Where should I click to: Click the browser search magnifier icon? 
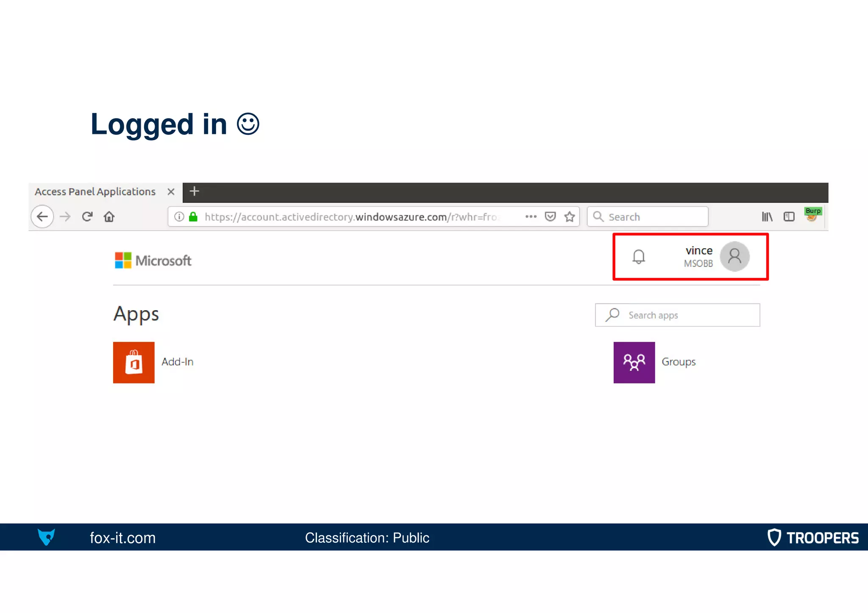[598, 216]
